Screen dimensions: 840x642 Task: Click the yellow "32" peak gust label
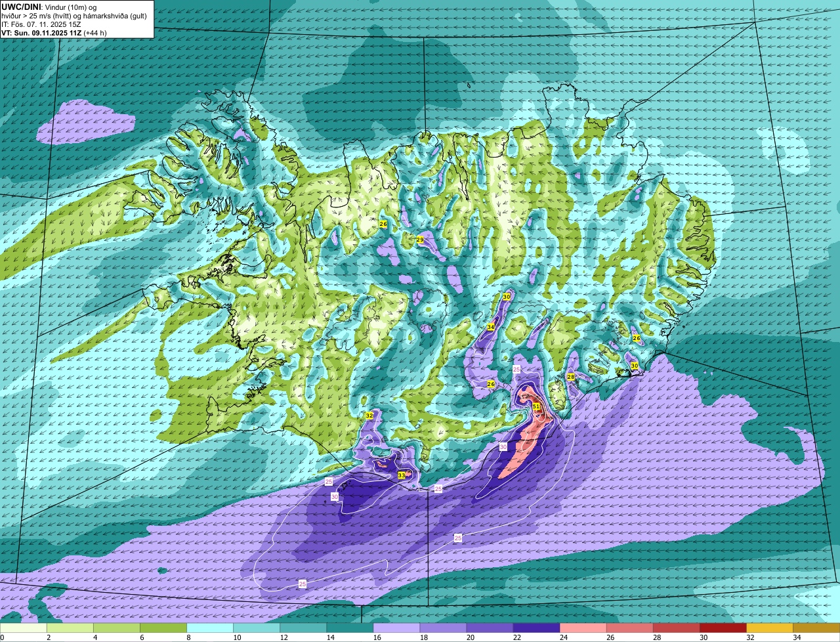click(x=369, y=416)
